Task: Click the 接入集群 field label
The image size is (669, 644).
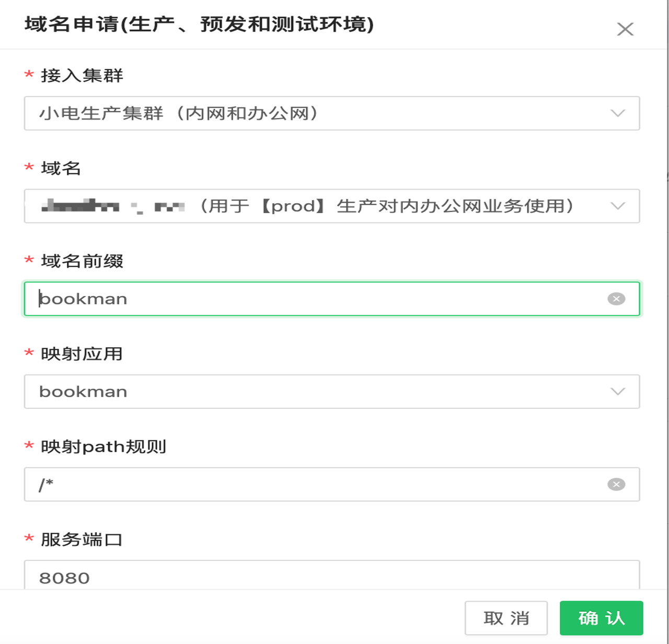Action: point(82,76)
